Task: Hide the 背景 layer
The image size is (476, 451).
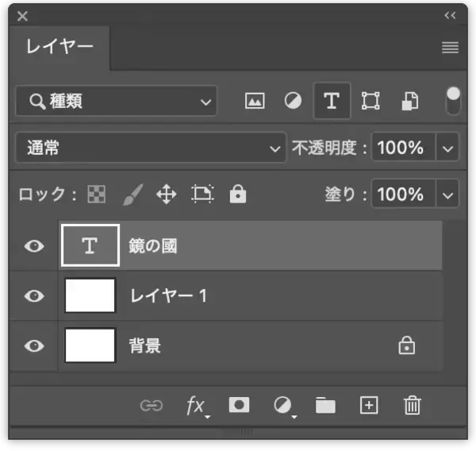Action: coord(34,346)
